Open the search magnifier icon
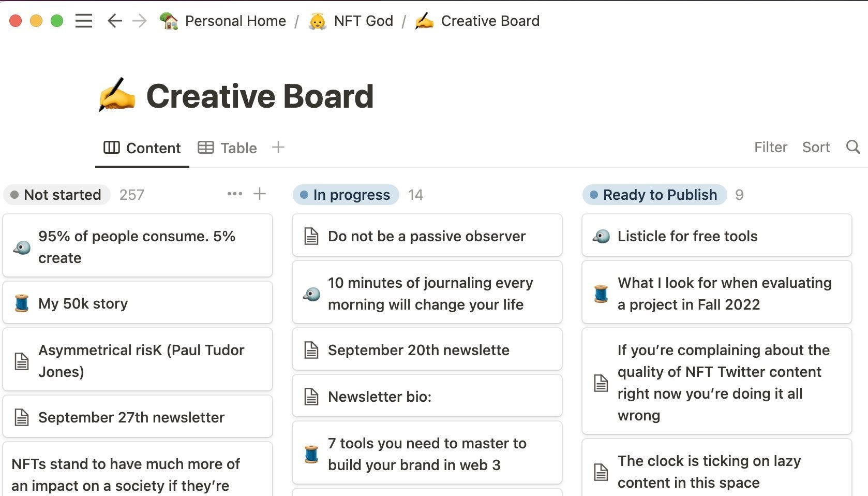The height and width of the screenshot is (496, 868). [853, 147]
